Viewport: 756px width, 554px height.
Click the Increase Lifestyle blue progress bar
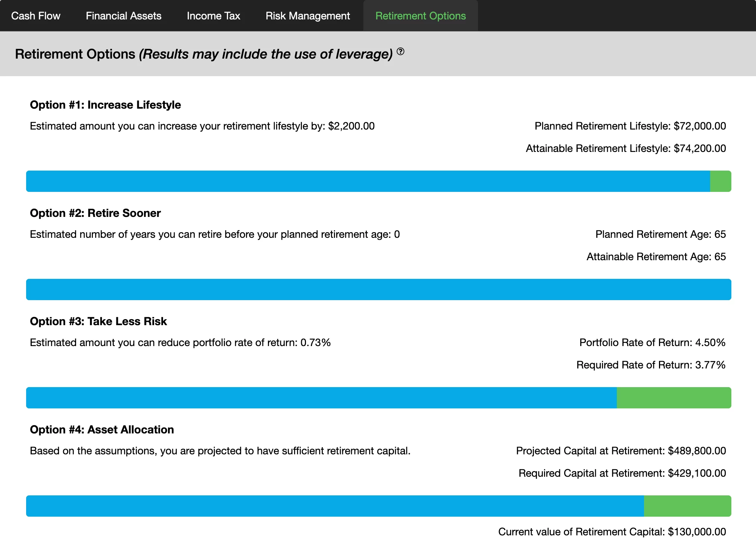[368, 181]
